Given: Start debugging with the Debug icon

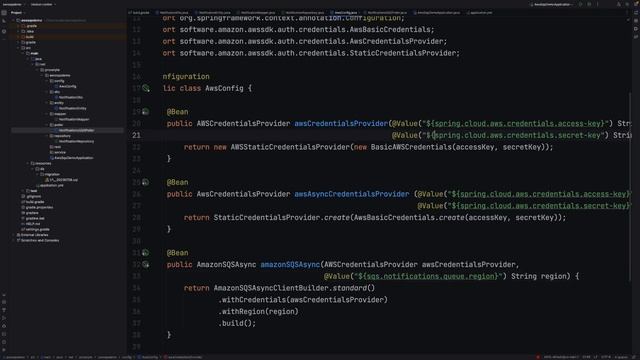Looking at the screenshot, I should click(x=589, y=4).
